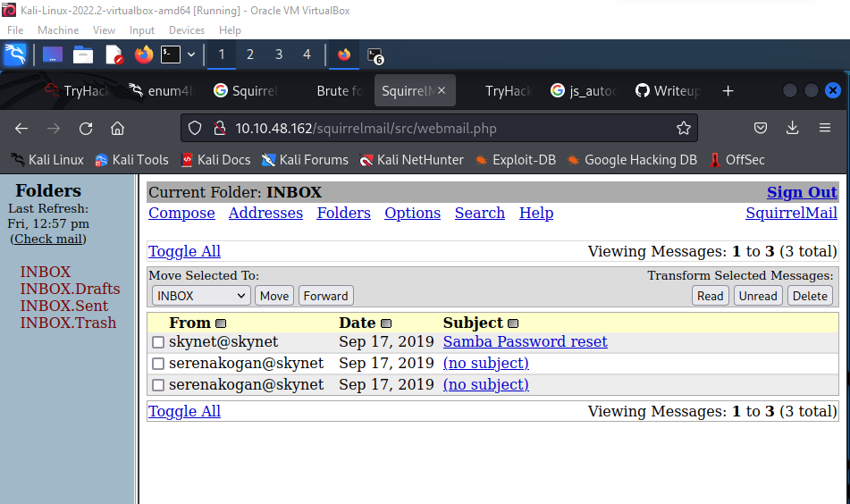The width and height of the screenshot is (850, 504).
Task: Switch to workspace 4
Action: click(x=307, y=55)
